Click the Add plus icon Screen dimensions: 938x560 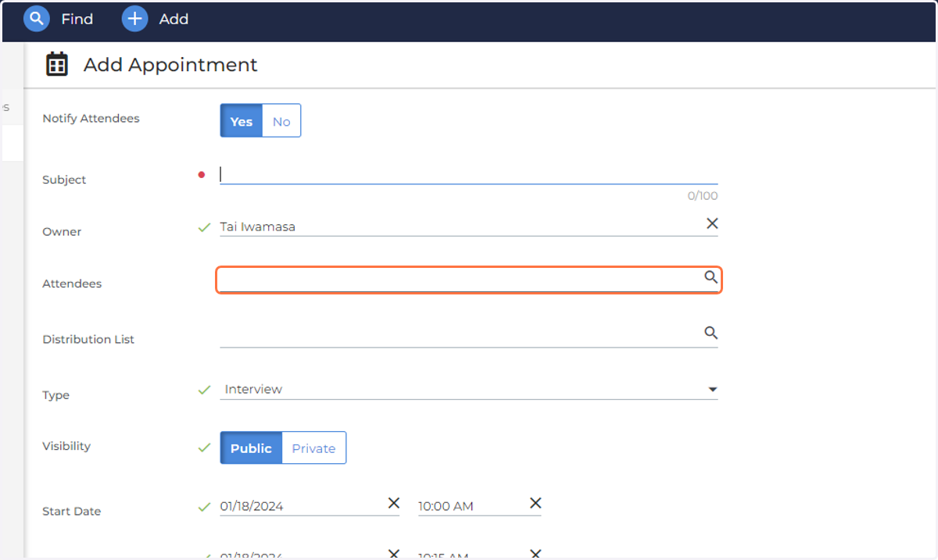click(x=135, y=19)
